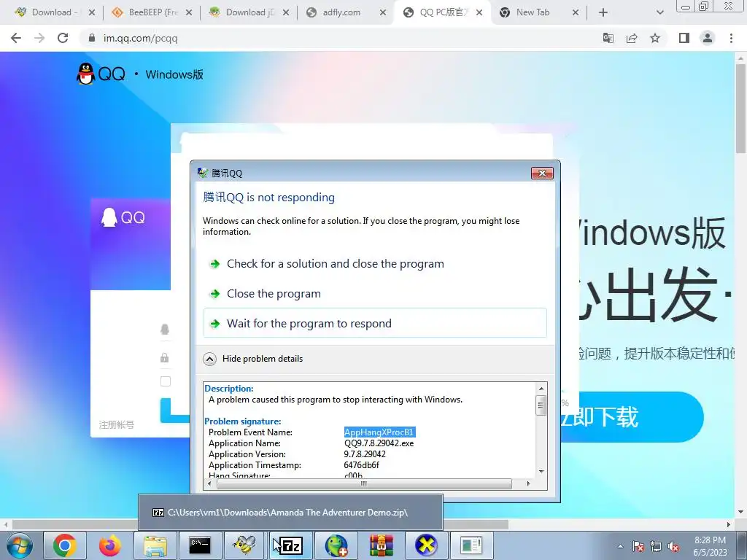Click the network tray icon

point(656,546)
